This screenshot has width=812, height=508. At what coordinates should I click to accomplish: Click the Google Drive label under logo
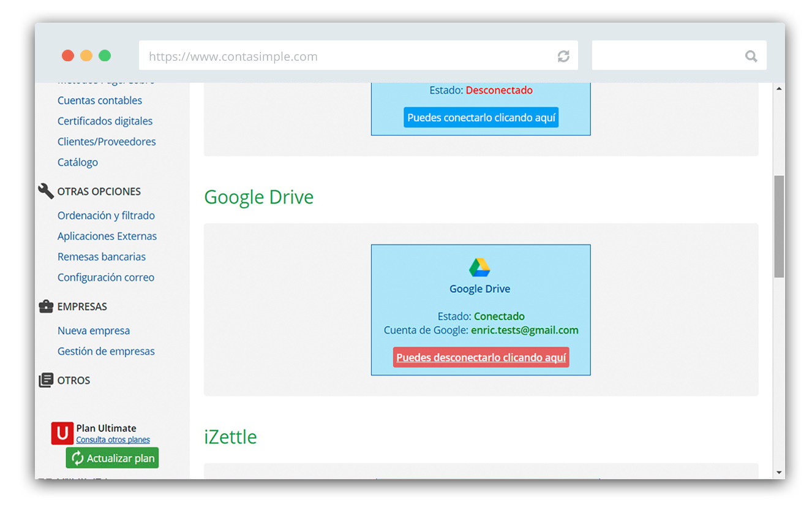480,289
